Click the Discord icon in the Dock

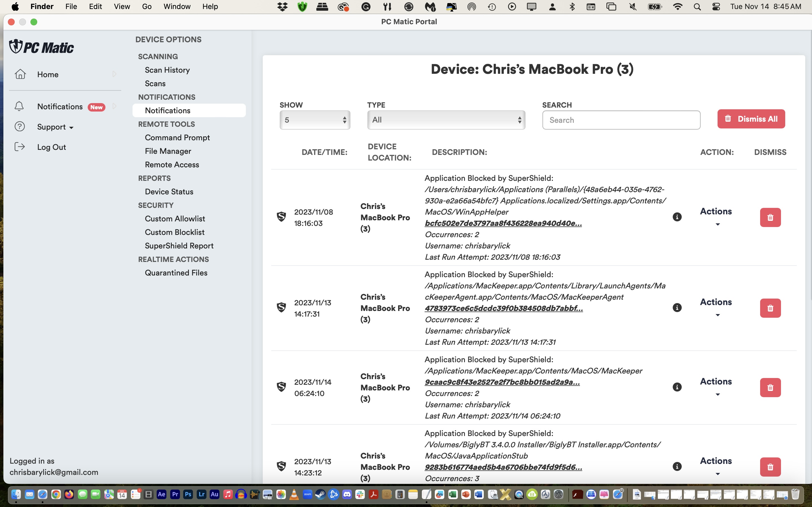click(347, 494)
